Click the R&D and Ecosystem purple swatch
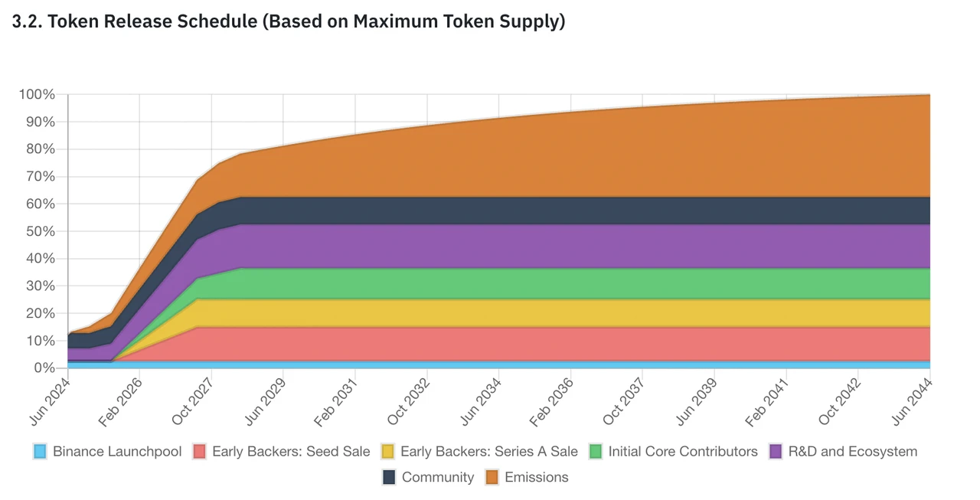 tap(776, 452)
